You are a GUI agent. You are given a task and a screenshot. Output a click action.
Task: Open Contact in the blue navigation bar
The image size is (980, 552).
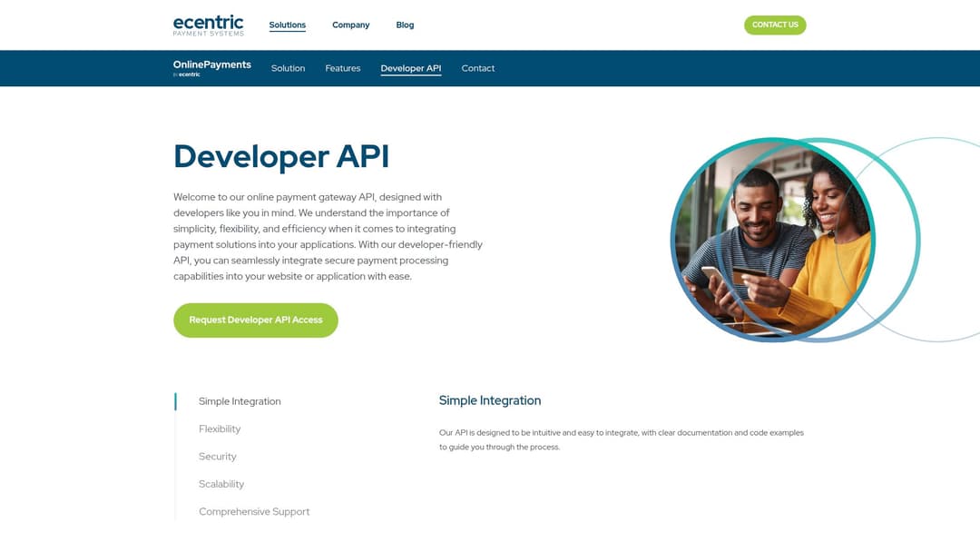pos(477,68)
